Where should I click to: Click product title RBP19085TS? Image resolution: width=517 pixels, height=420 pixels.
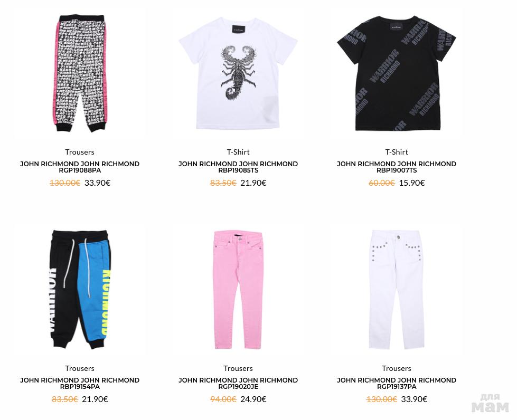tap(238, 167)
